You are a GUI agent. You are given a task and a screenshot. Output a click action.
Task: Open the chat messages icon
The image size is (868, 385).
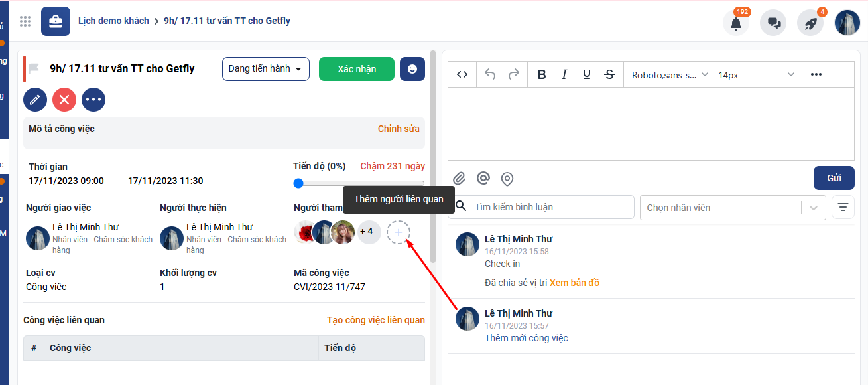pos(773,23)
